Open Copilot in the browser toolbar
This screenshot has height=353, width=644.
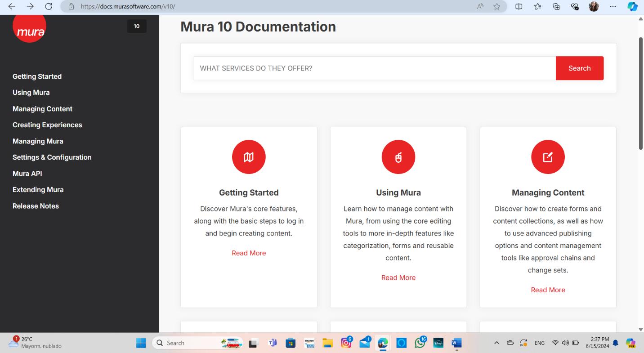(632, 6)
